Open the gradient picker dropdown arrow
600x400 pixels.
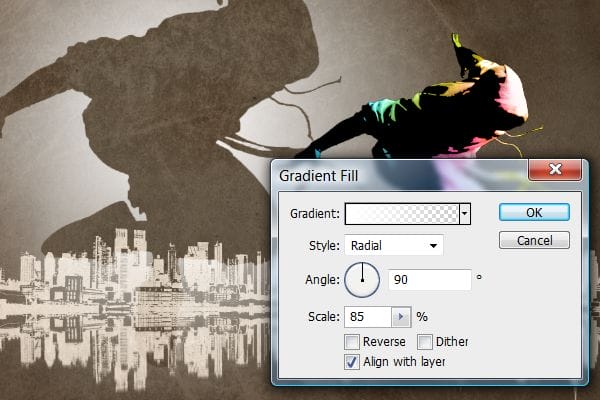(464, 213)
